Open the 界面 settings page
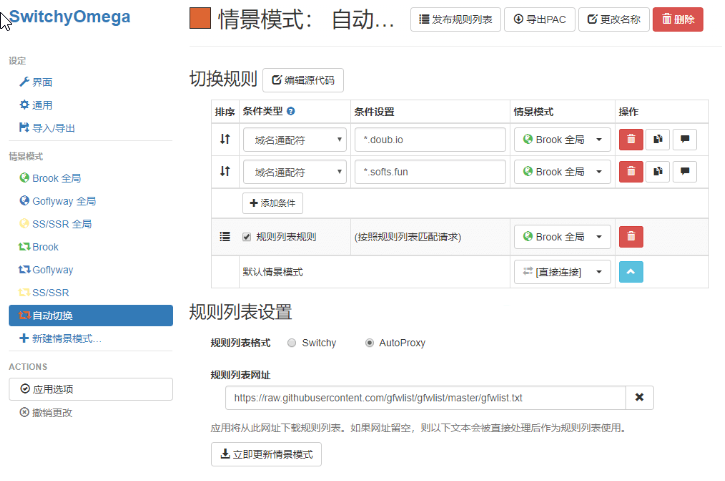The image size is (725, 481). tap(36, 82)
